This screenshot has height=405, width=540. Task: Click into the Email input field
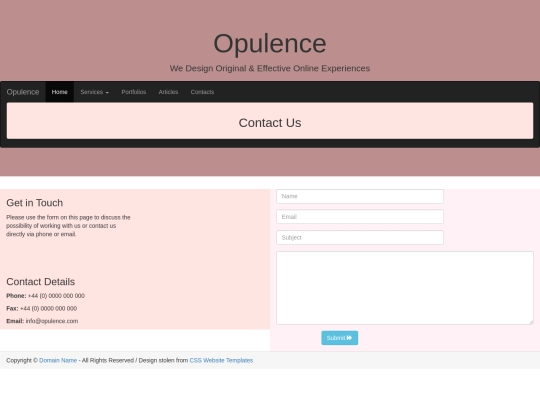(x=360, y=217)
